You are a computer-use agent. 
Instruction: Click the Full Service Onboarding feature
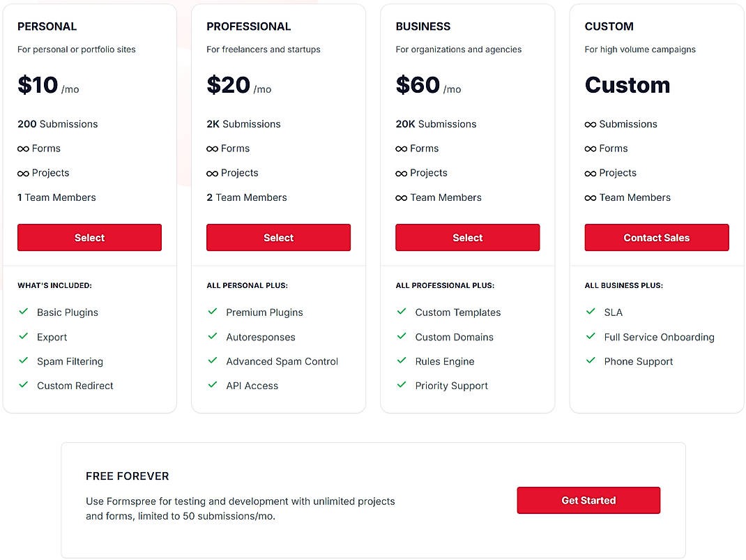click(659, 337)
